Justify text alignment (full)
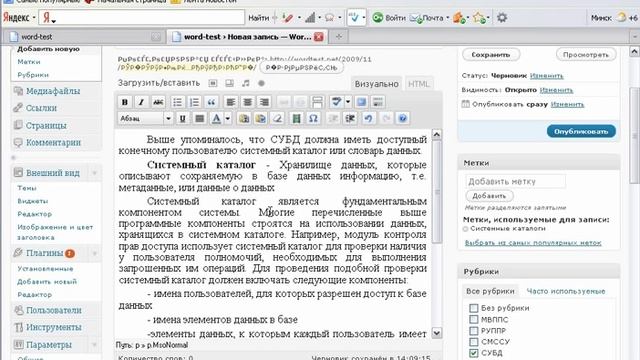Screen dimensions: 640x360 (199, 118)
